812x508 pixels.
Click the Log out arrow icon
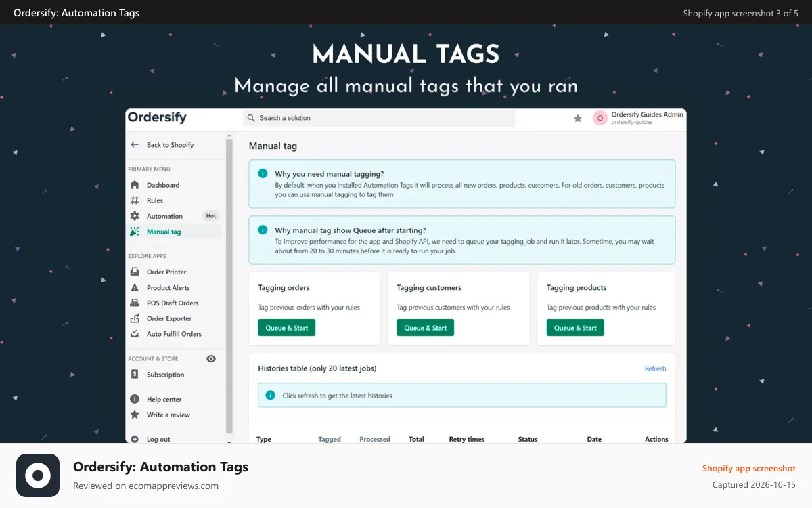point(135,439)
